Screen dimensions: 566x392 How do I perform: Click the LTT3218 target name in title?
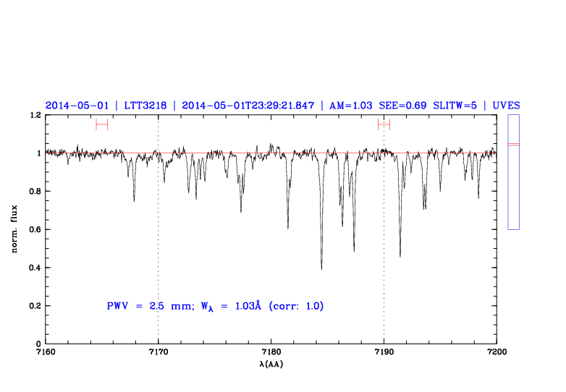(145, 105)
